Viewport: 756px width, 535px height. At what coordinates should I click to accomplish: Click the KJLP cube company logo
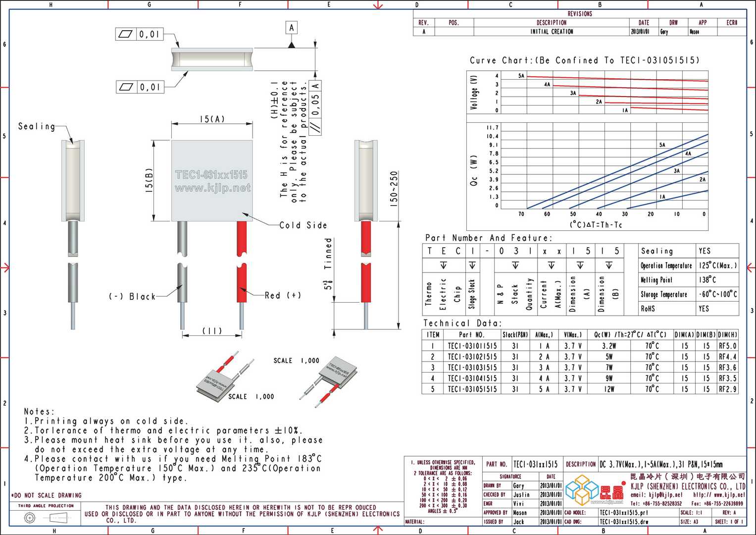[582, 489]
